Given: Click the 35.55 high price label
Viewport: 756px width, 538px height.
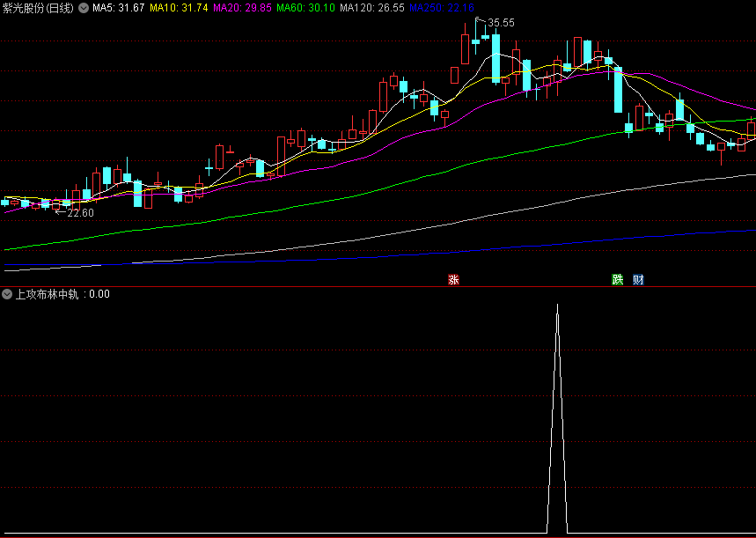Looking at the screenshot, I should pos(501,23).
